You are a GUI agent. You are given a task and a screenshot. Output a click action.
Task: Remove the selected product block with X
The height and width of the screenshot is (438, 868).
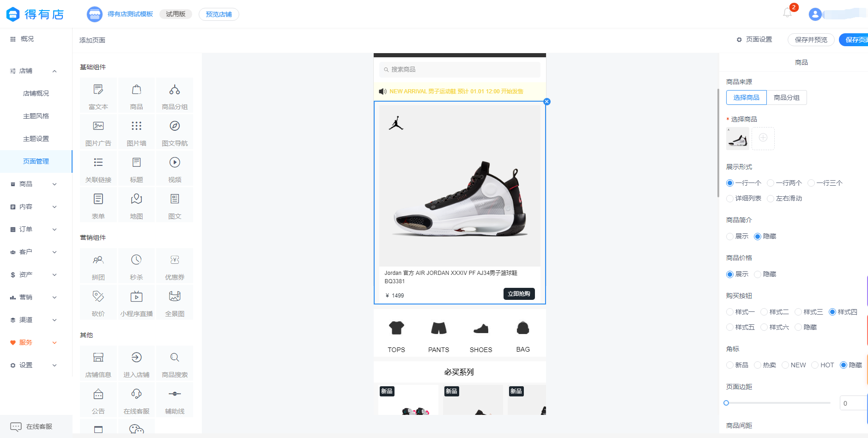[x=547, y=102]
